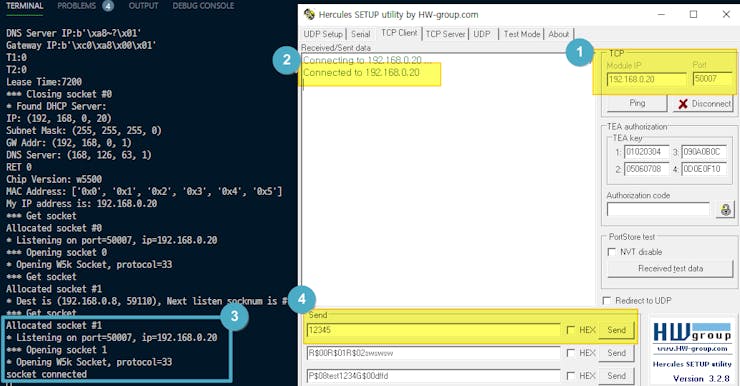
Task: Click 'Connecting to 192.168.0.20' log line
Action: tap(367, 60)
